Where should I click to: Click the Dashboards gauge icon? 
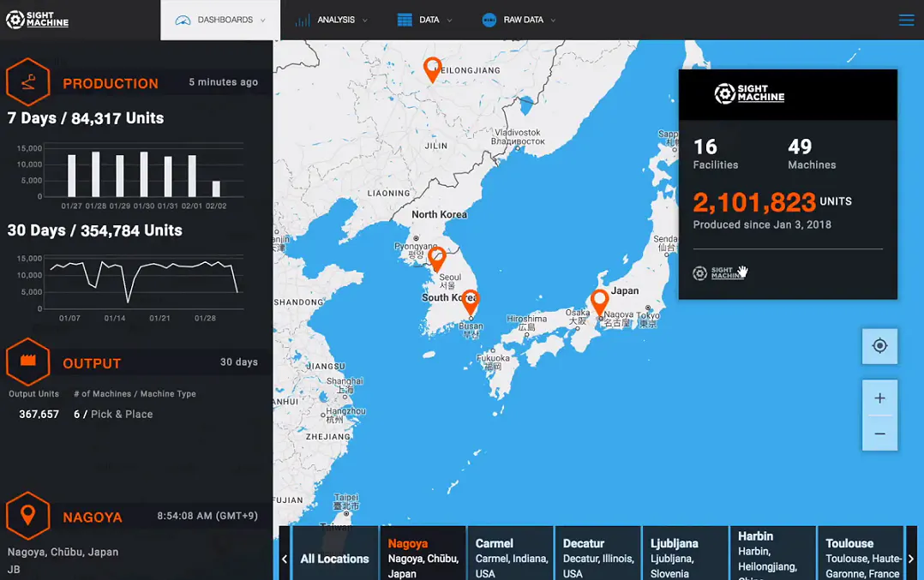[x=183, y=21]
